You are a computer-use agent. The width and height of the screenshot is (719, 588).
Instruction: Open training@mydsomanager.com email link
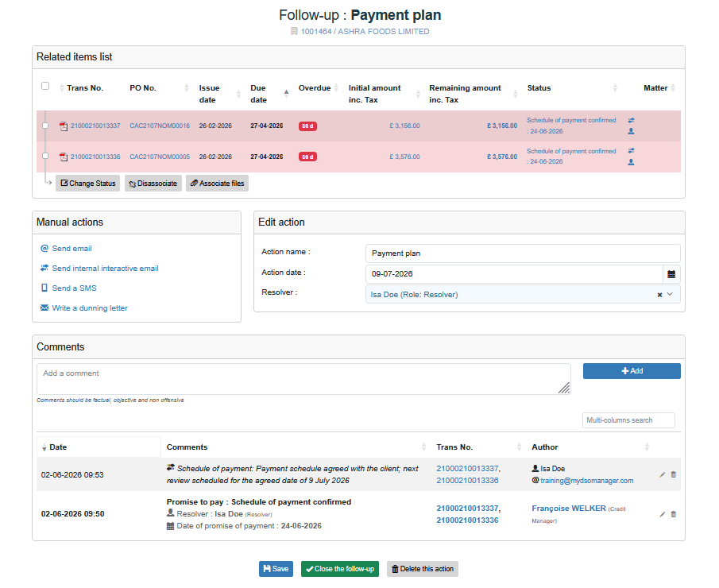(x=587, y=481)
